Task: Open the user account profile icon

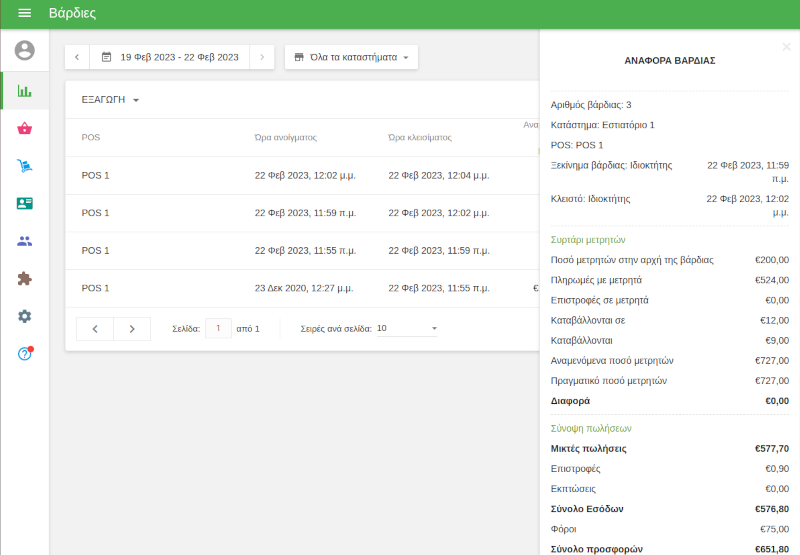Action: (x=25, y=50)
